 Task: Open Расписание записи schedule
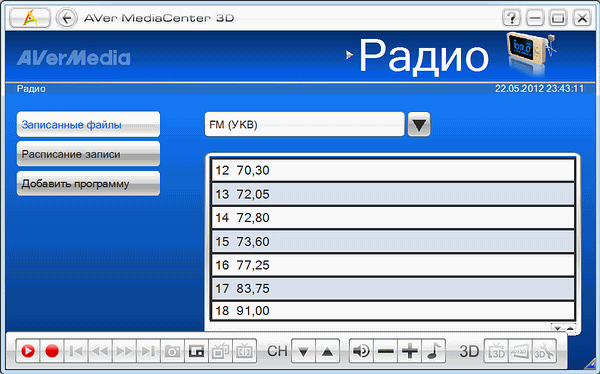88,154
